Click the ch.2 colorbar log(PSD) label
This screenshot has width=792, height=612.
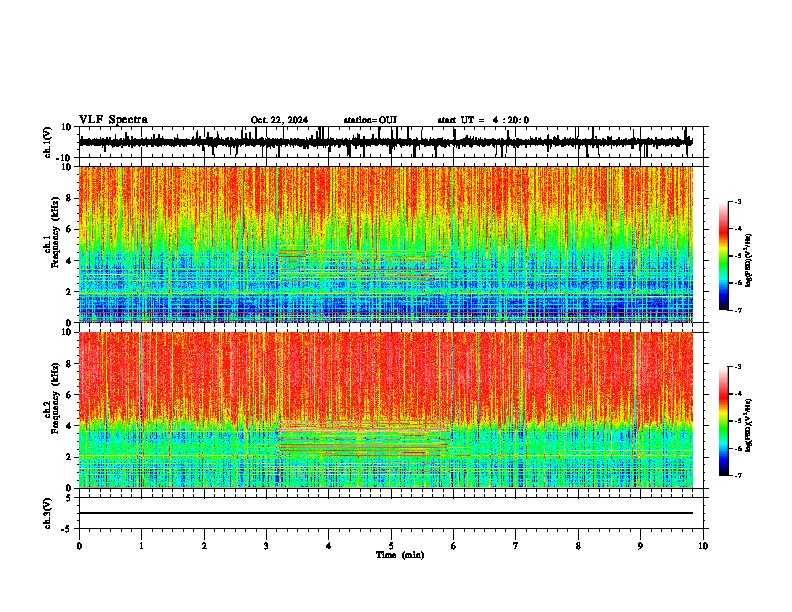(748, 425)
